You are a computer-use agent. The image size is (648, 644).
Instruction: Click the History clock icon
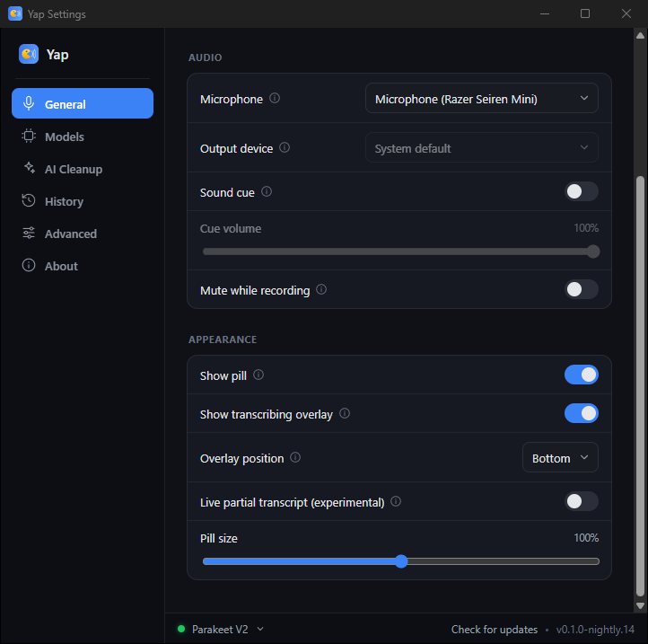[29, 200]
